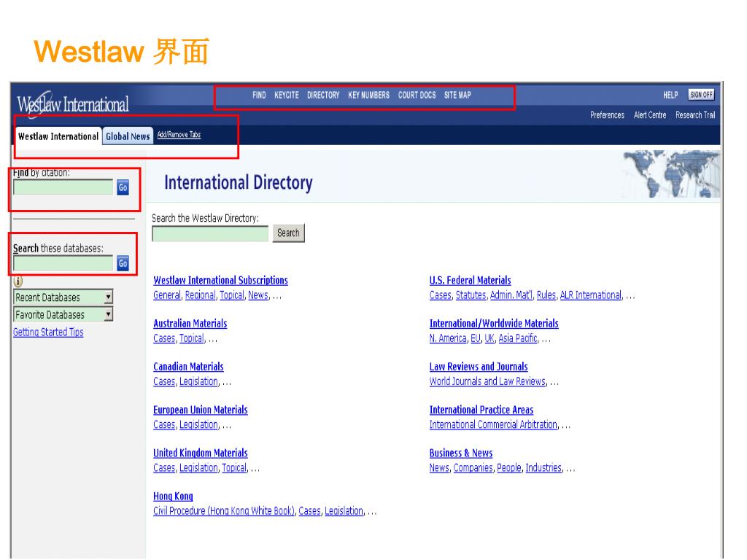Click the Westlaw International logo

click(x=72, y=104)
